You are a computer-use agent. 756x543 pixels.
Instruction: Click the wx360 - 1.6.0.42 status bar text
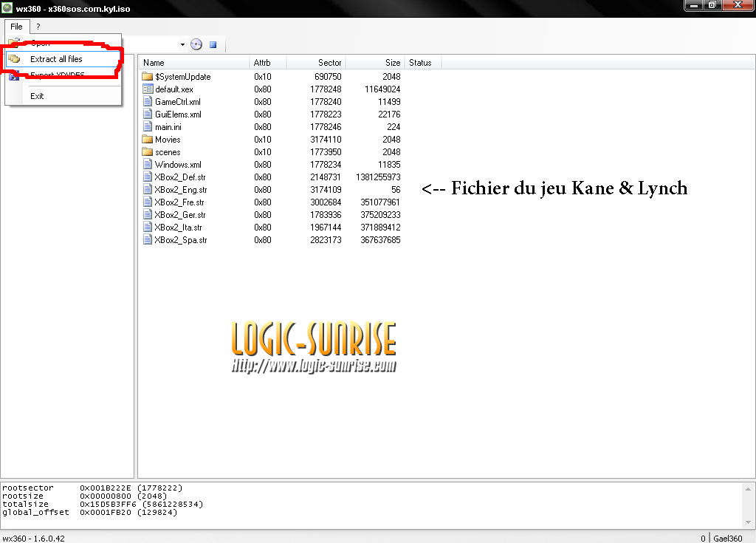pyautogui.click(x=33, y=538)
